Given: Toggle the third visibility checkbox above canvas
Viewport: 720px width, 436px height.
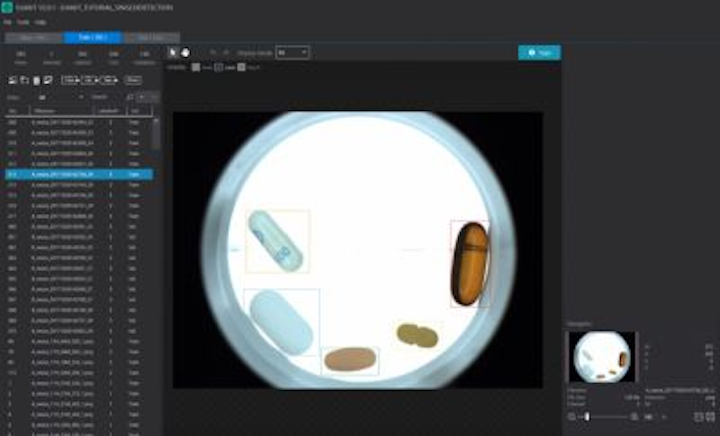Looking at the screenshot, I should (241, 67).
